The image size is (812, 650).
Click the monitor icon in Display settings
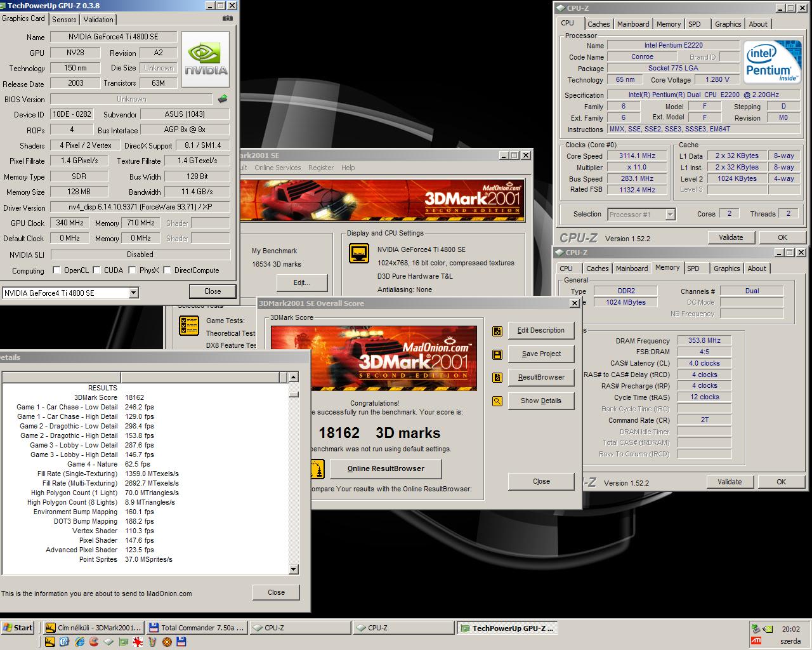pyautogui.click(x=359, y=253)
